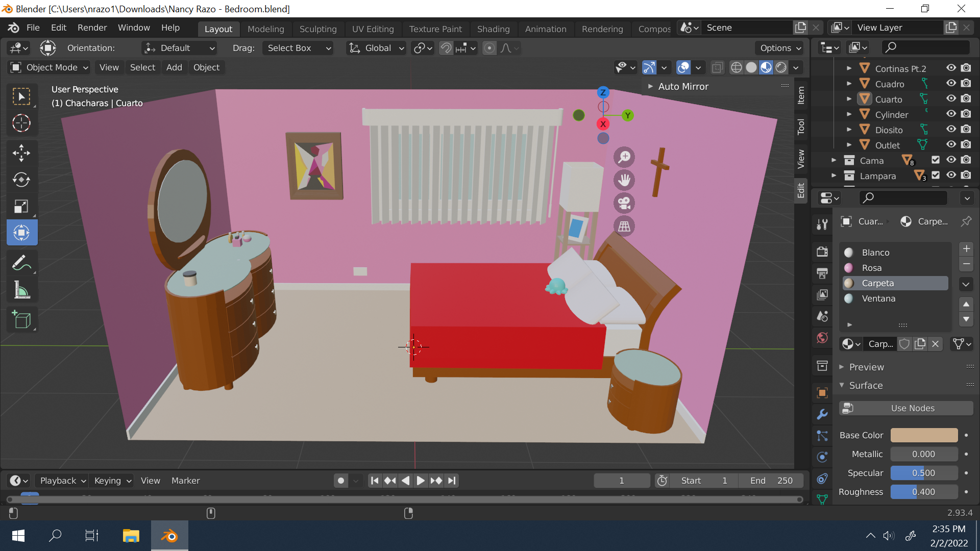Screen dimensions: 980x551
Task: Select the Measure tool
Action: (x=21, y=290)
